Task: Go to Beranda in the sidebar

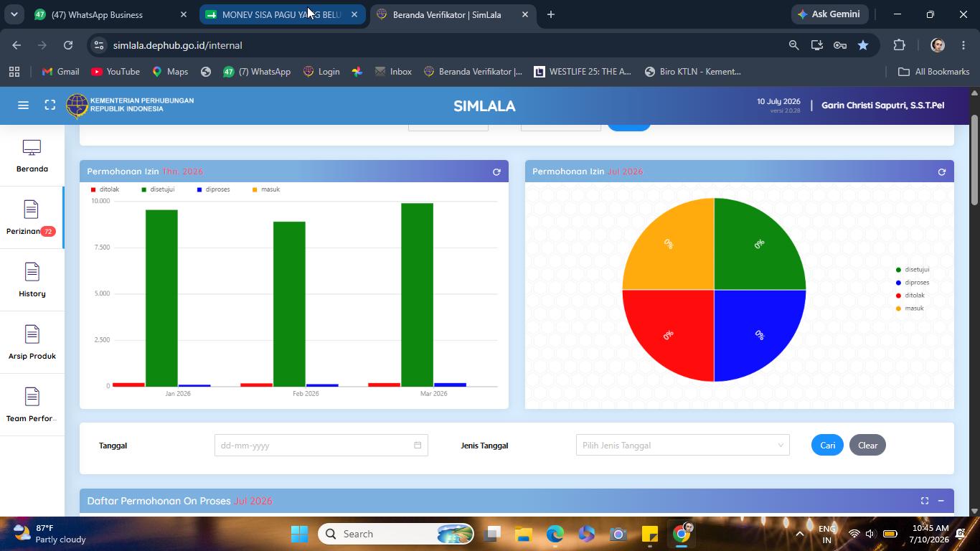Action: click(x=32, y=156)
